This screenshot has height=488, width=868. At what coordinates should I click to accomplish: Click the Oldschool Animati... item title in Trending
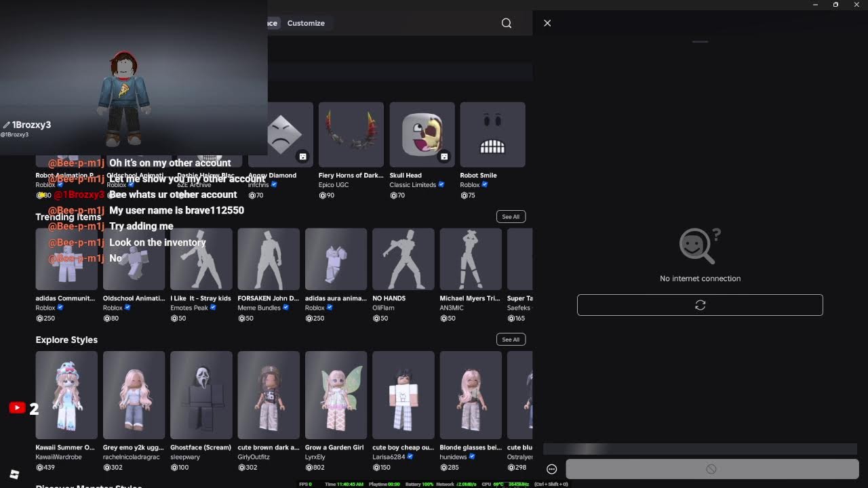(134, 298)
